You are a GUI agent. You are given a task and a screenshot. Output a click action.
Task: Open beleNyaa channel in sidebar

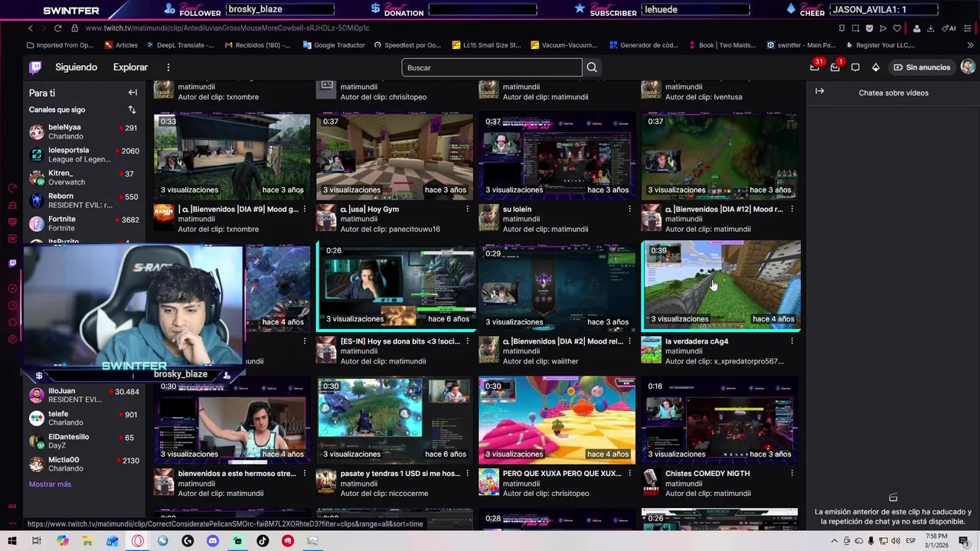[83, 132]
